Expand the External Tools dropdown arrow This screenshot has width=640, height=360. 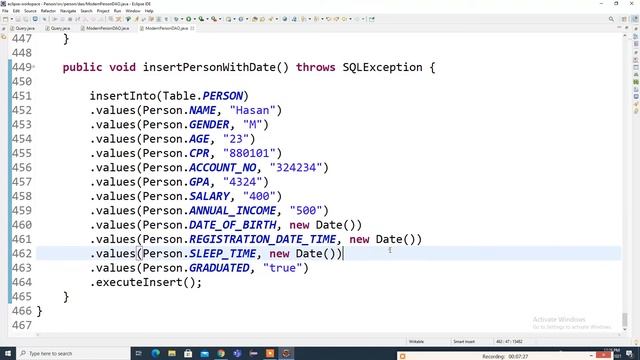(x=220, y=19)
